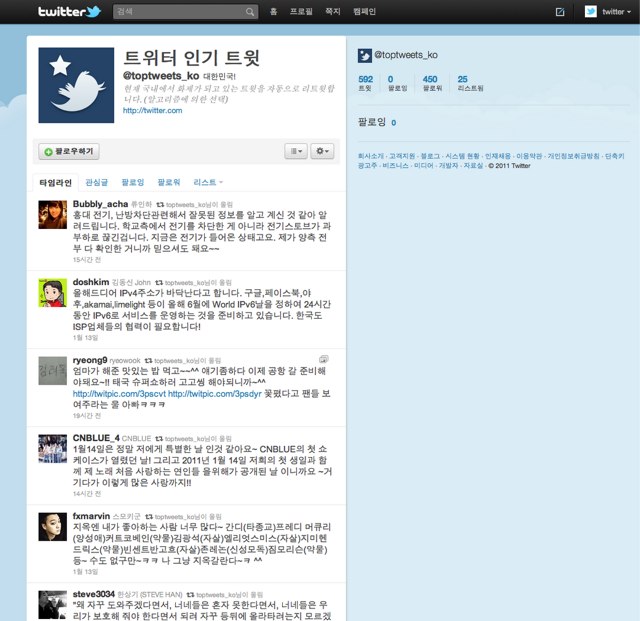Open the 회사소개 footer link
Image resolution: width=640 pixels, height=621 pixels.
click(371, 156)
